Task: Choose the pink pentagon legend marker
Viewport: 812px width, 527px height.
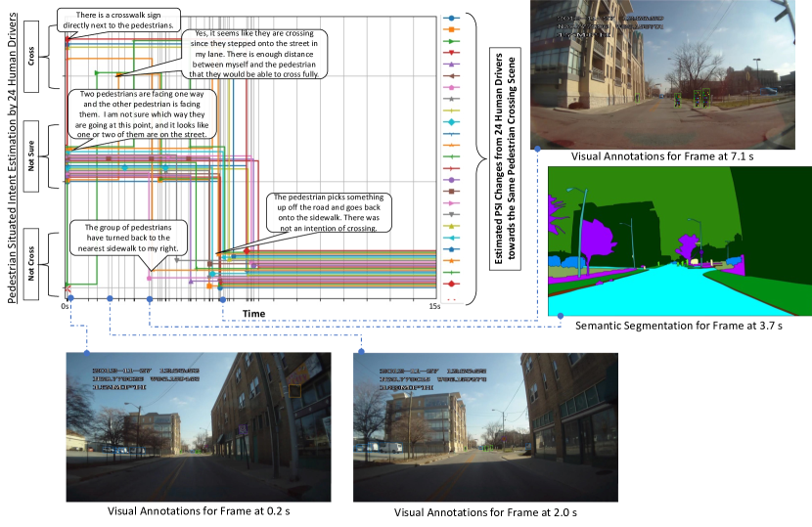Action: [x=452, y=87]
